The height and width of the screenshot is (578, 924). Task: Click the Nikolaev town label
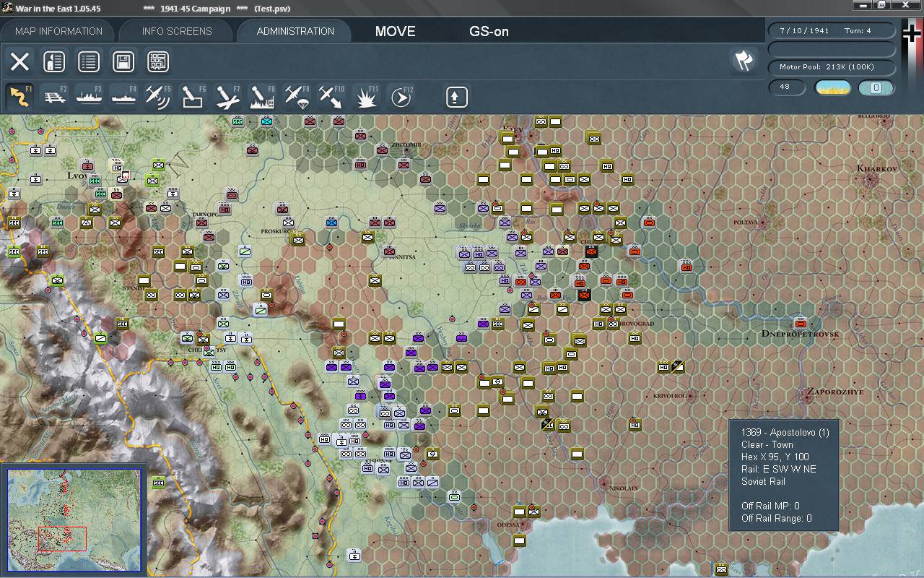click(623, 488)
